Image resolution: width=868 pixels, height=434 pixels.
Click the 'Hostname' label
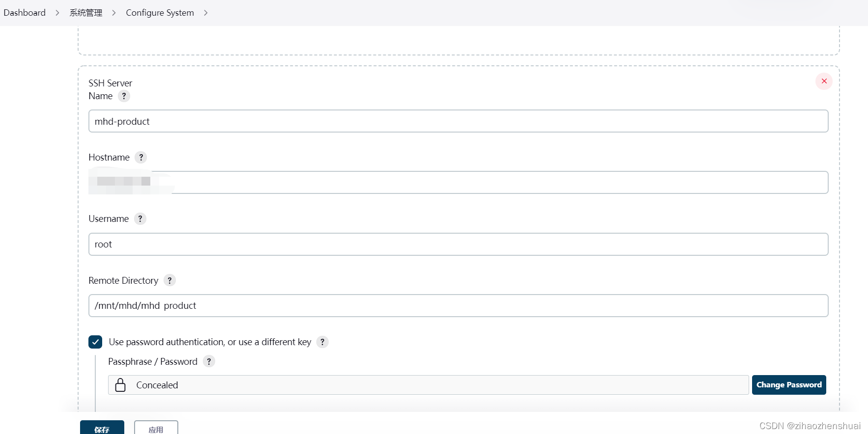(x=109, y=158)
